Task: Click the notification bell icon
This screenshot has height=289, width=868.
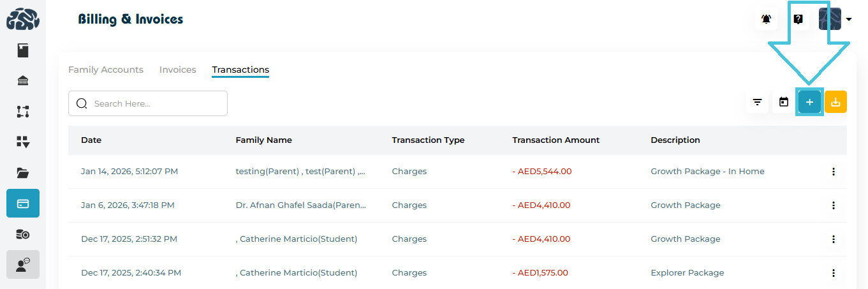Action: [766, 19]
